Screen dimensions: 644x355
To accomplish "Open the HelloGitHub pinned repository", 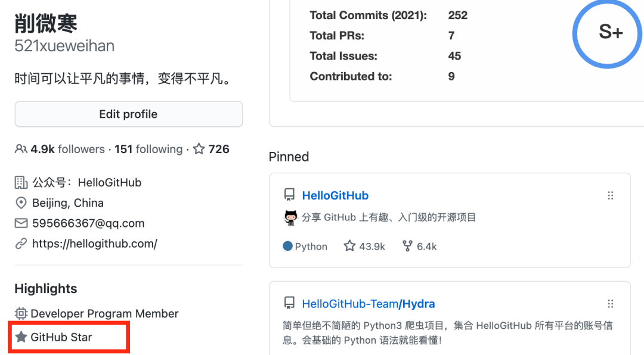I will (x=335, y=195).
